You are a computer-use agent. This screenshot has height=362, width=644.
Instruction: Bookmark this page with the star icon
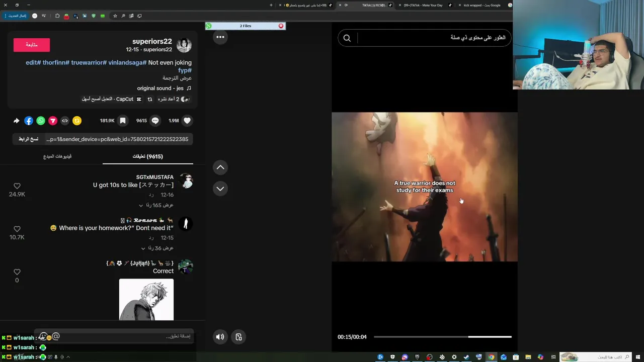click(115, 16)
